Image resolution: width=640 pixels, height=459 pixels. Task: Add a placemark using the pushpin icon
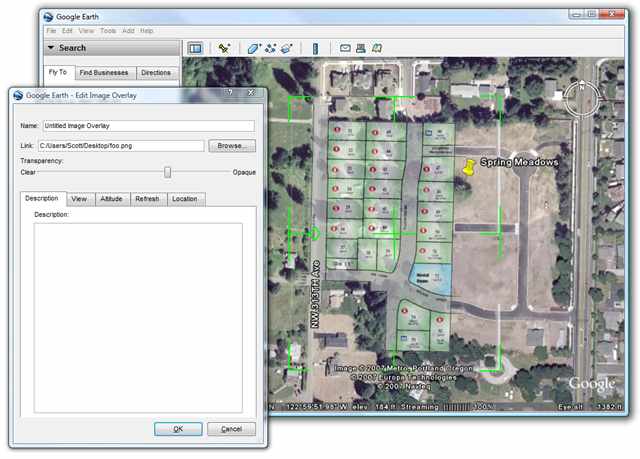(224, 48)
